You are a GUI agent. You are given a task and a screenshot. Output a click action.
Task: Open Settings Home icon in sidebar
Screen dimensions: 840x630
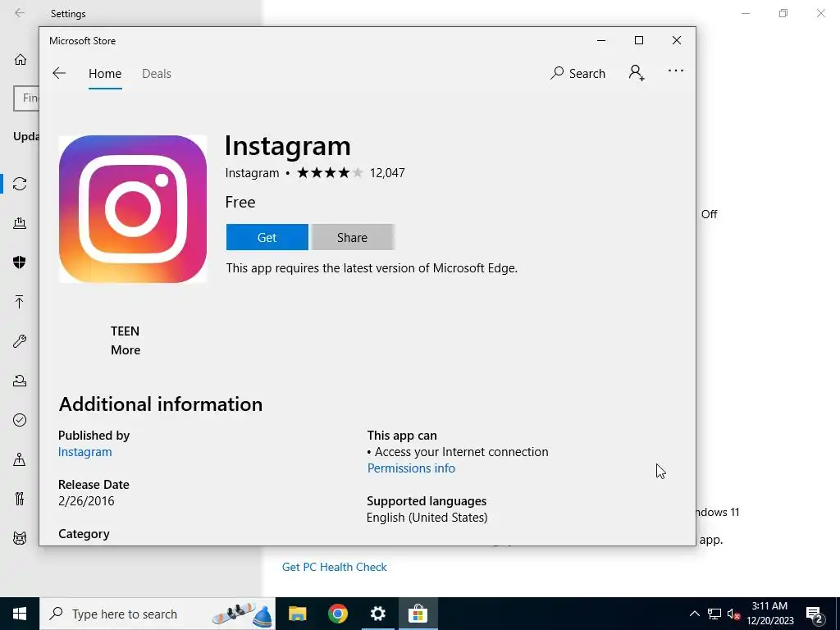coord(21,59)
